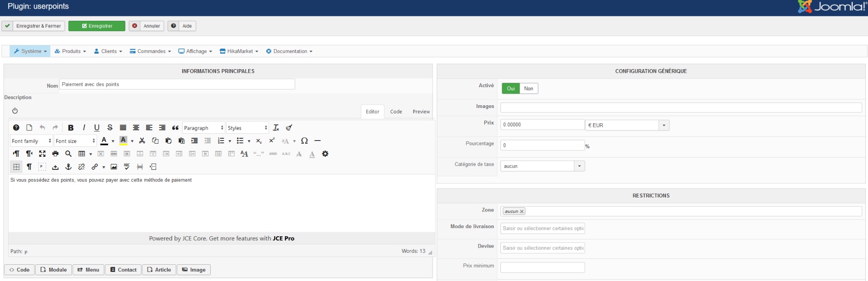Insert a blockquote

(x=175, y=128)
